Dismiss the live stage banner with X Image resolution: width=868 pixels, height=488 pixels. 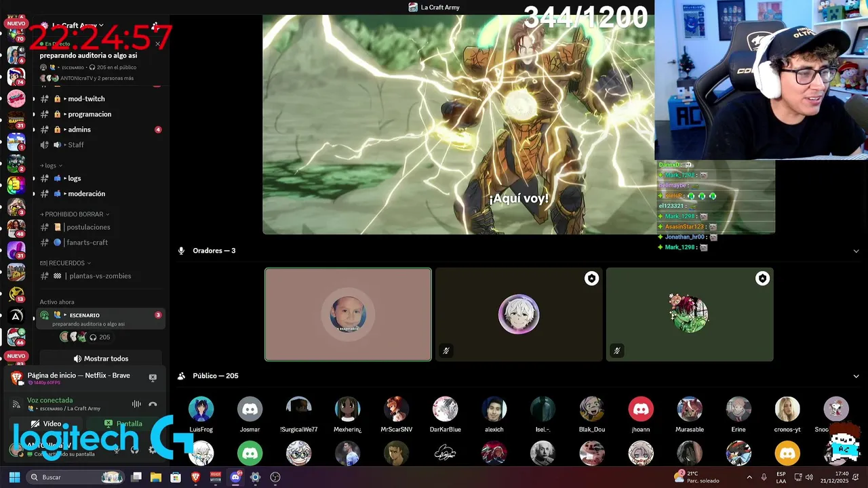coord(157,44)
